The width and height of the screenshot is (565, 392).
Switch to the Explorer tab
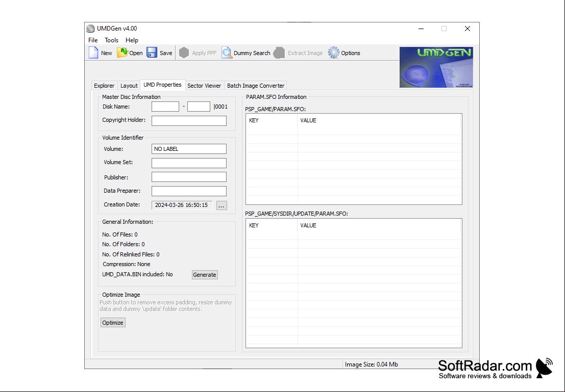[x=104, y=86]
